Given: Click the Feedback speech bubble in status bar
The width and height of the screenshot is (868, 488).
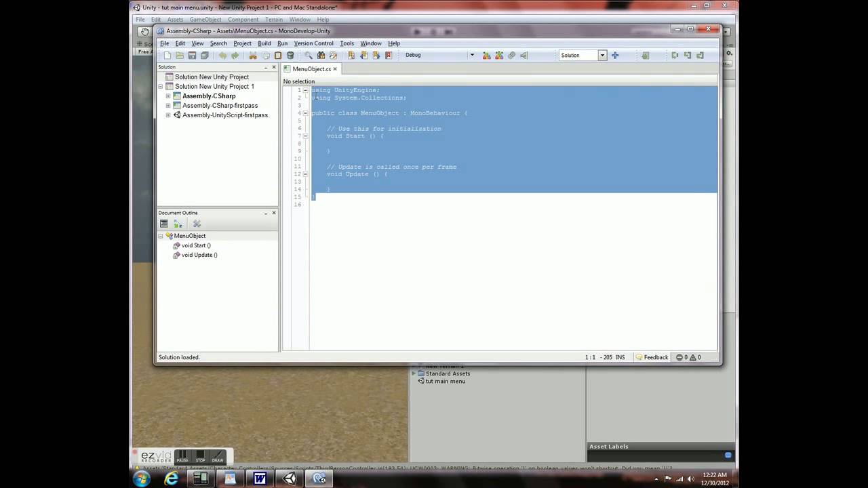Looking at the screenshot, I should (x=652, y=357).
